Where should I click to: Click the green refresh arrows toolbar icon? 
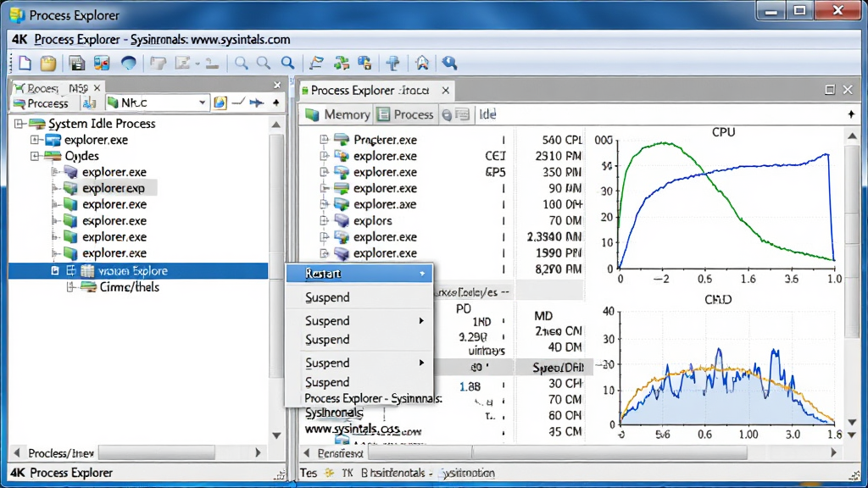[342, 63]
